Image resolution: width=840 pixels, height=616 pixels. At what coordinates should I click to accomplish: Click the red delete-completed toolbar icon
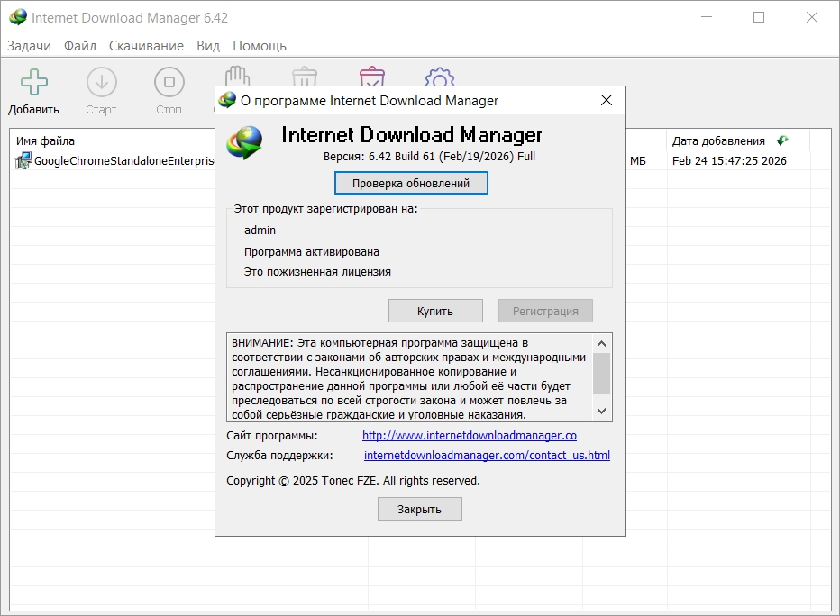(x=372, y=76)
